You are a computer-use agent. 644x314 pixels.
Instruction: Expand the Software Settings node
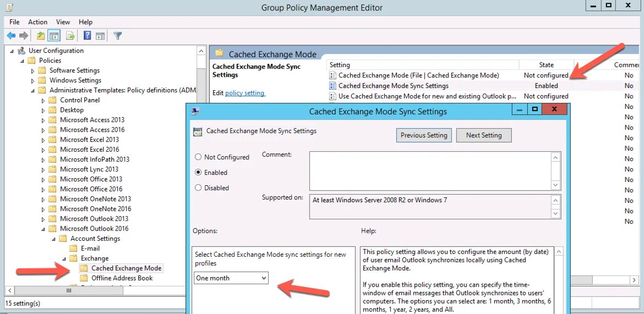coord(33,70)
